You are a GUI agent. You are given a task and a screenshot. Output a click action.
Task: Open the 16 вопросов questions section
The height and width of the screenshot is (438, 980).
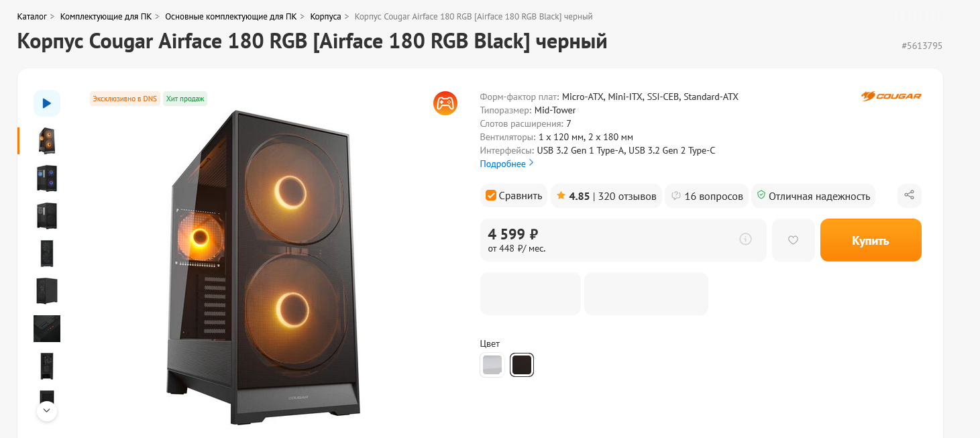coord(706,196)
